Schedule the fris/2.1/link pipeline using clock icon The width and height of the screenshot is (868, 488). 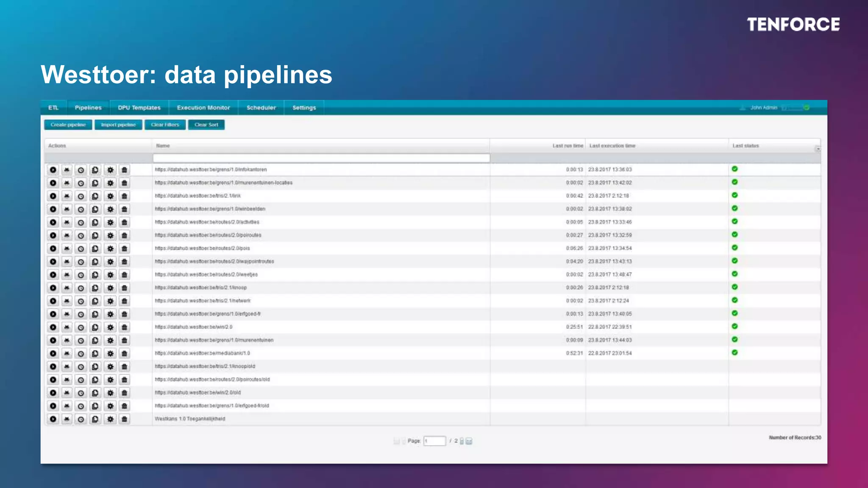coord(81,196)
